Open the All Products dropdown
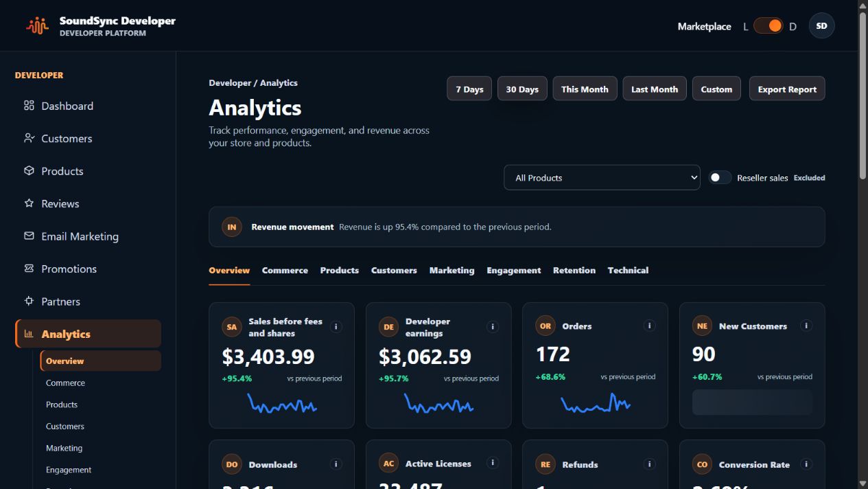868x489 pixels. coord(602,177)
